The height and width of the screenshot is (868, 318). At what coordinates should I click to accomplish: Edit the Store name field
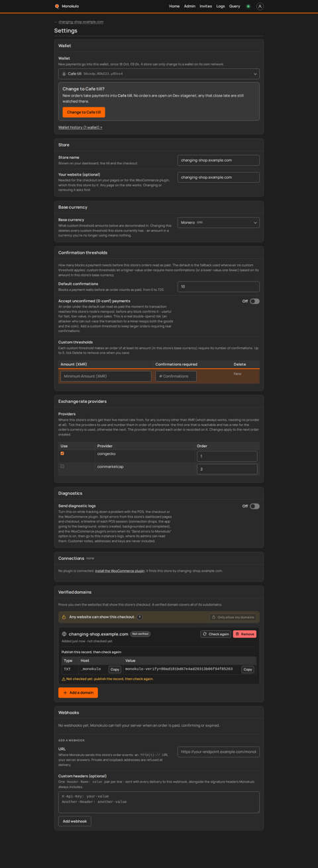[x=219, y=160]
